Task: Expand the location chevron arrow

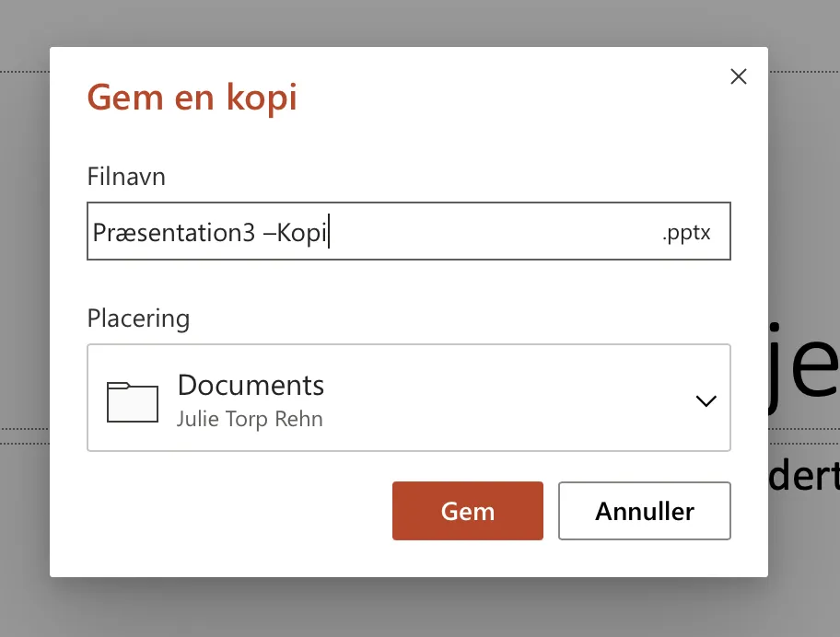Action: [706, 401]
